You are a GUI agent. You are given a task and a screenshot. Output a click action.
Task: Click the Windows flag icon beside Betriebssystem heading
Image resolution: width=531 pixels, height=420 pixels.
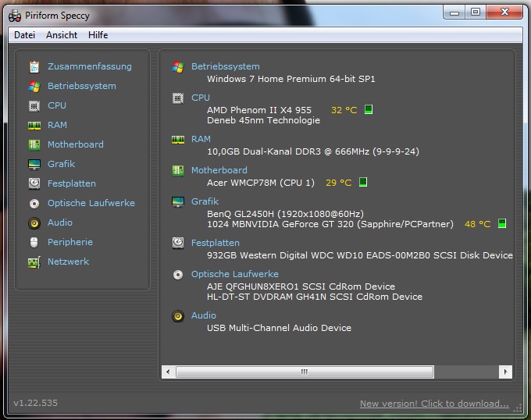(x=178, y=66)
